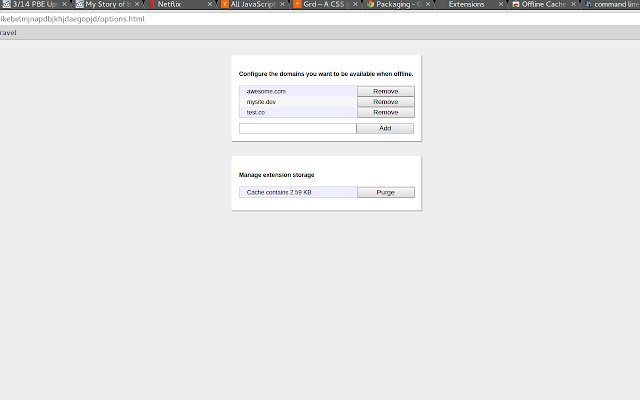This screenshot has width=640, height=400.
Task: Click the options.html address bar
Action: pos(320,19)
